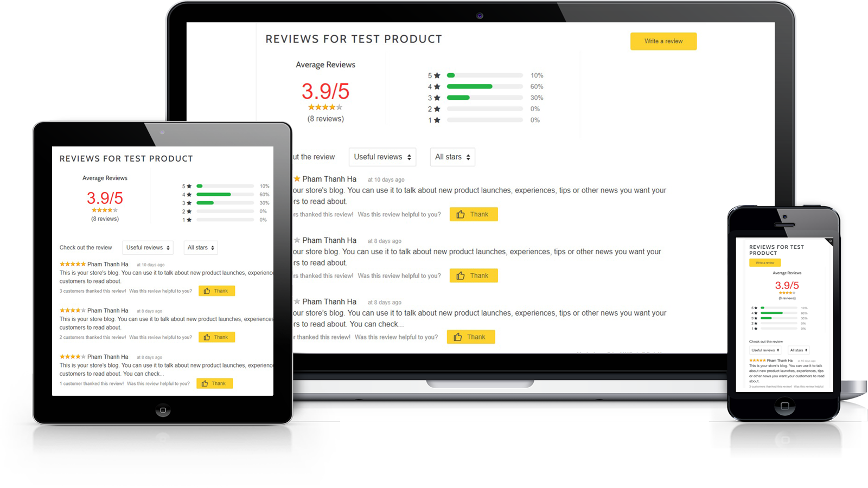Click thumbs-up icon of second laptop review

pos(461,276)
